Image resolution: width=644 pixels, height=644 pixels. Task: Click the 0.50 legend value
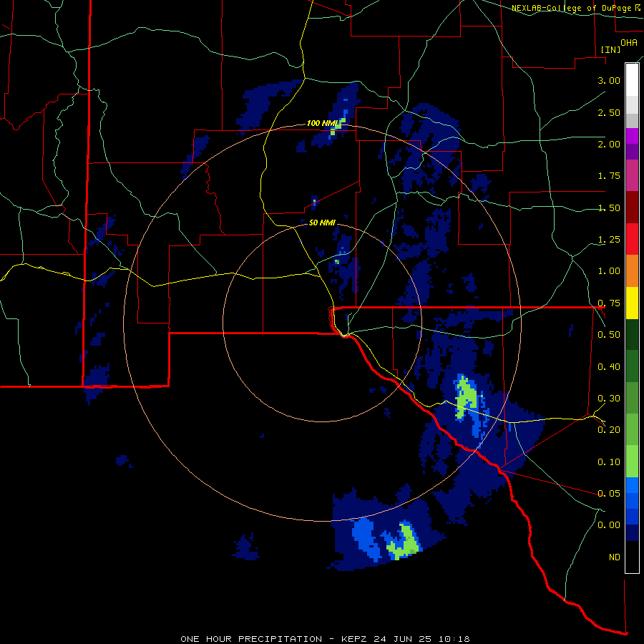[x=609, y=335]
